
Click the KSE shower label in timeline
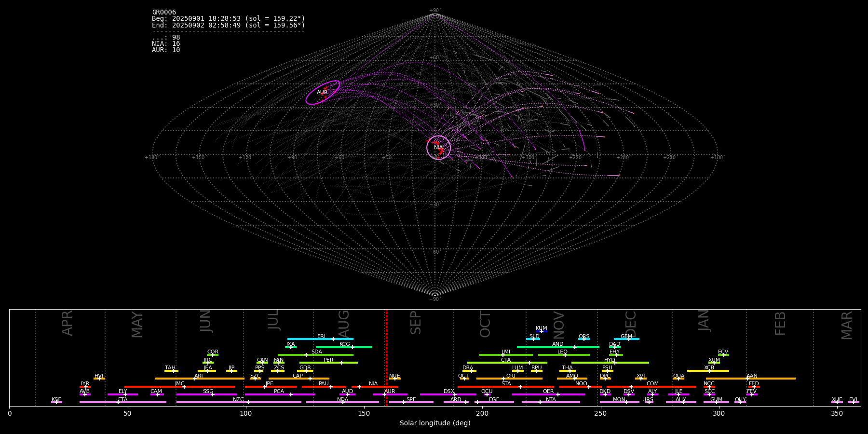(x=56, y=400)
